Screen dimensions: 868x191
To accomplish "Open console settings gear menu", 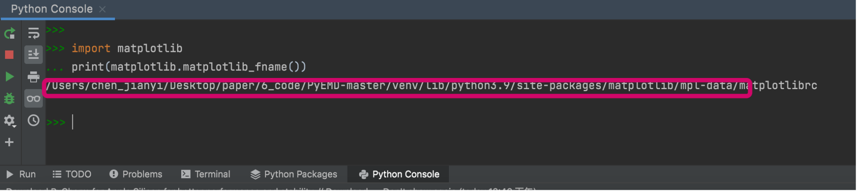I will click(9, 121).
